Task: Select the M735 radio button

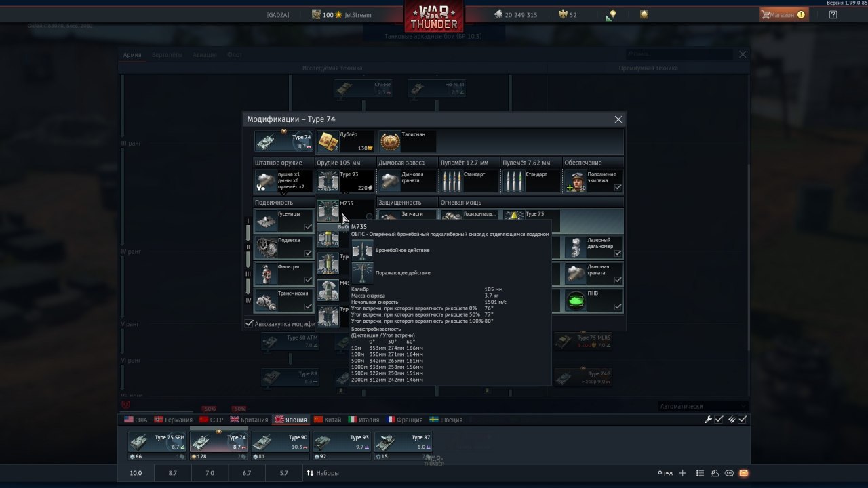Action: [370, 217]
